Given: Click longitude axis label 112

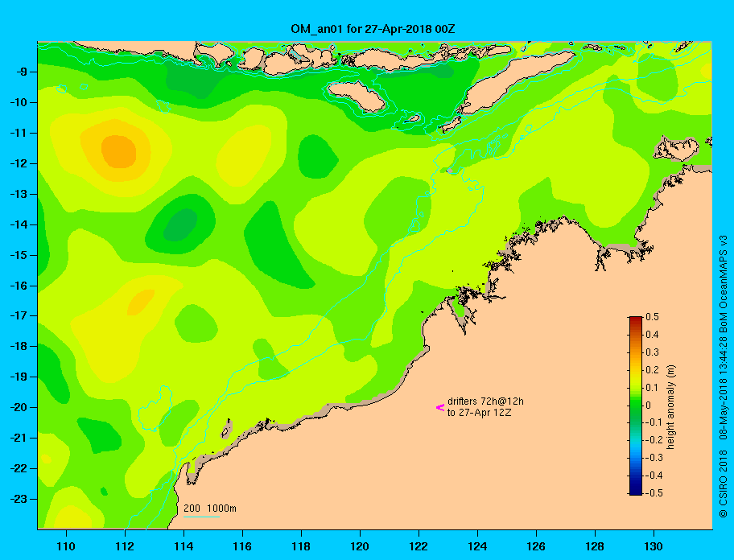Looking at the screenshot, I should pos(125,546).
